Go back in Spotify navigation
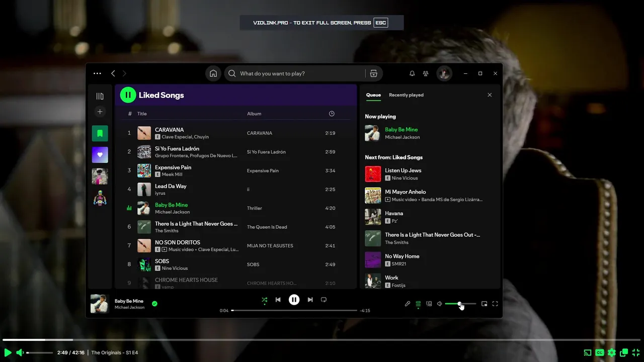Screen dimensions: 644x362 point(113,73)
